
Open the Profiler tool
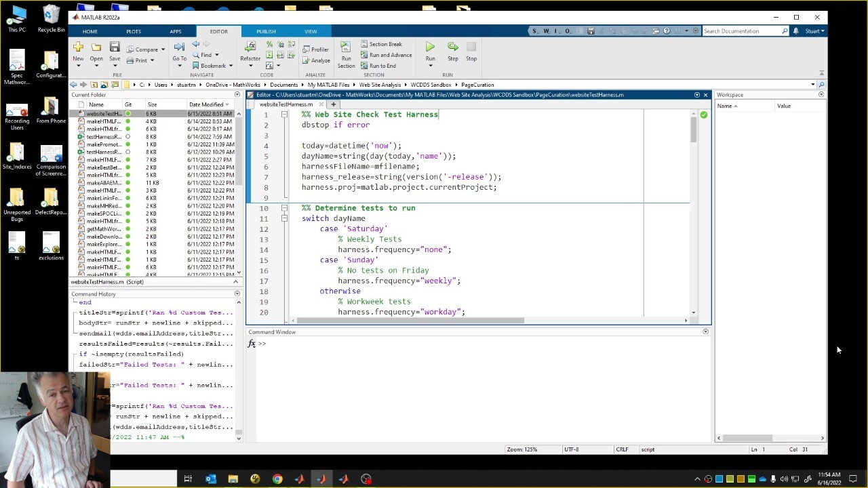(315, 49)
